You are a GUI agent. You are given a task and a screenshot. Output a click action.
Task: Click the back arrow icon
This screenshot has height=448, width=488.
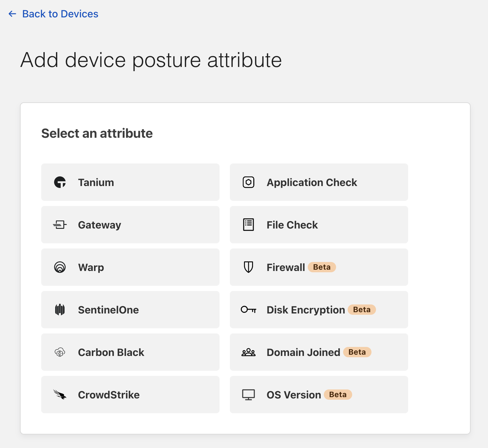tap(12, 14)
